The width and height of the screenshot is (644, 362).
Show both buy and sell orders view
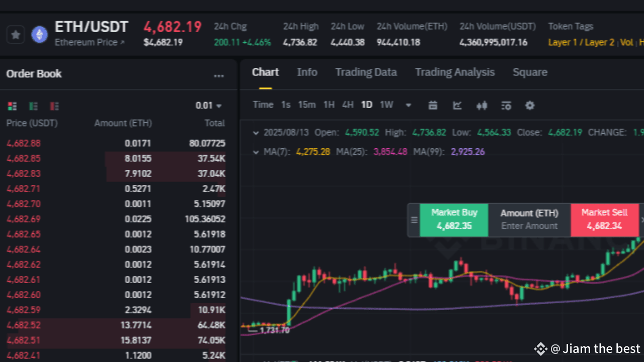point(12,106)
